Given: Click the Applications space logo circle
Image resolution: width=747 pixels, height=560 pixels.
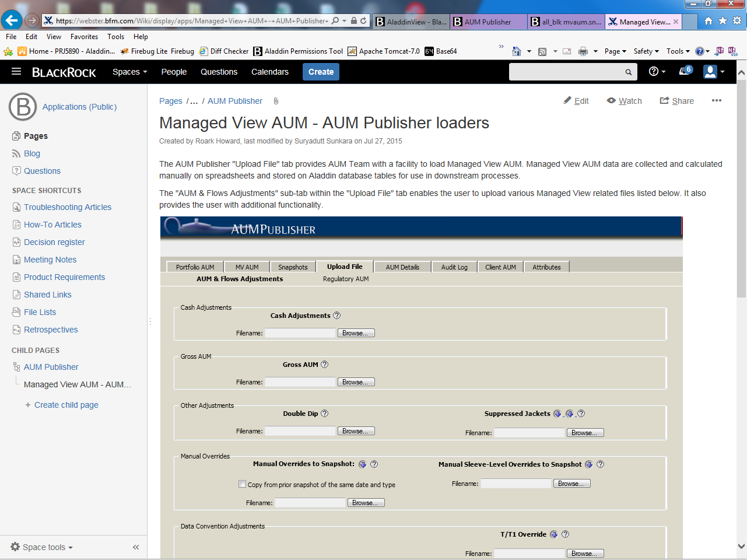Looking at the screenshot, I should coord(23,107).
